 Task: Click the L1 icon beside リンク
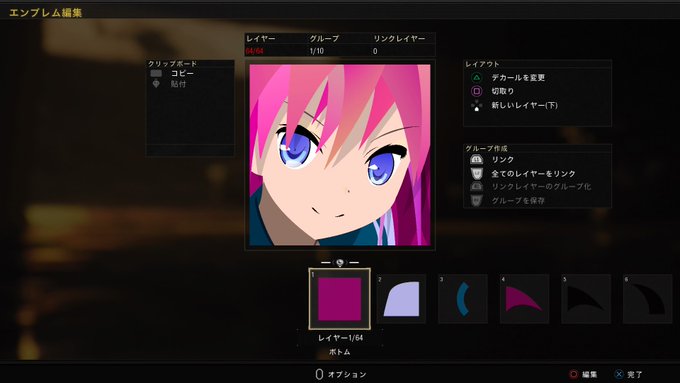pyautogui.click(x=476, y=160)
